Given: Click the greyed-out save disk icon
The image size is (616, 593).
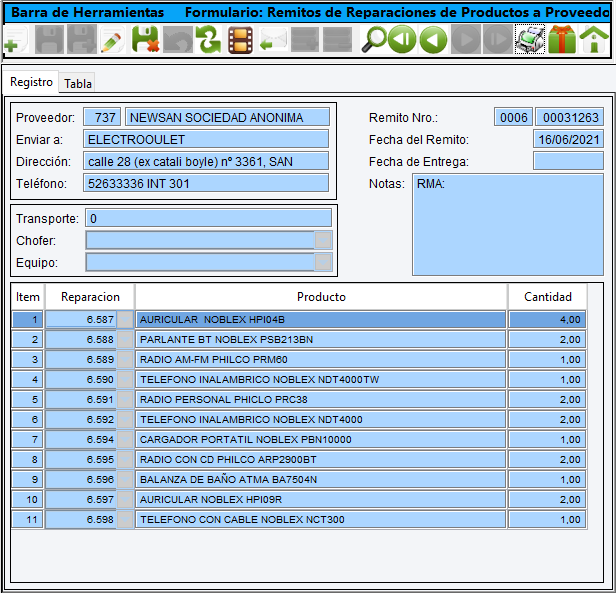Looking at the screenshot, I should pos(49,40).
